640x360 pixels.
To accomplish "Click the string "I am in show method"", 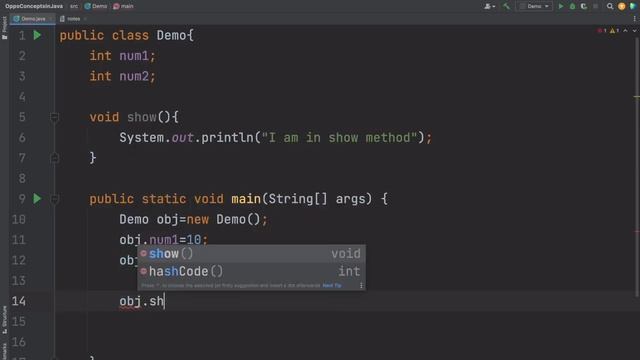I will coord(340,138).
